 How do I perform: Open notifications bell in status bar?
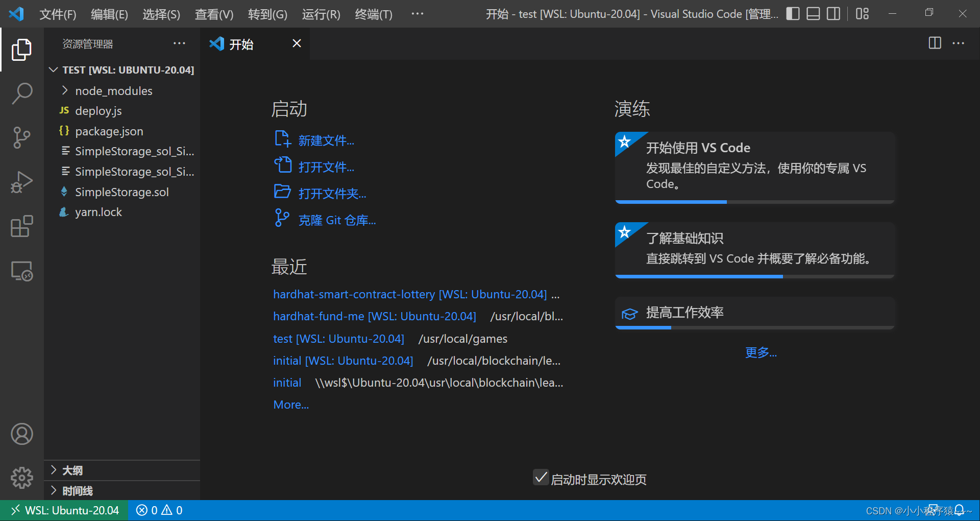(960, 510)
